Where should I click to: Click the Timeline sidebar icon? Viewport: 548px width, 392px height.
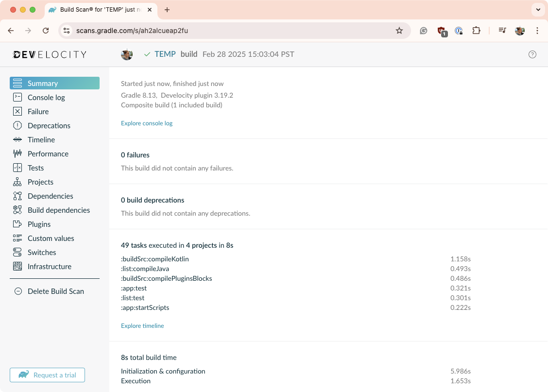click(x=17, y=139)
